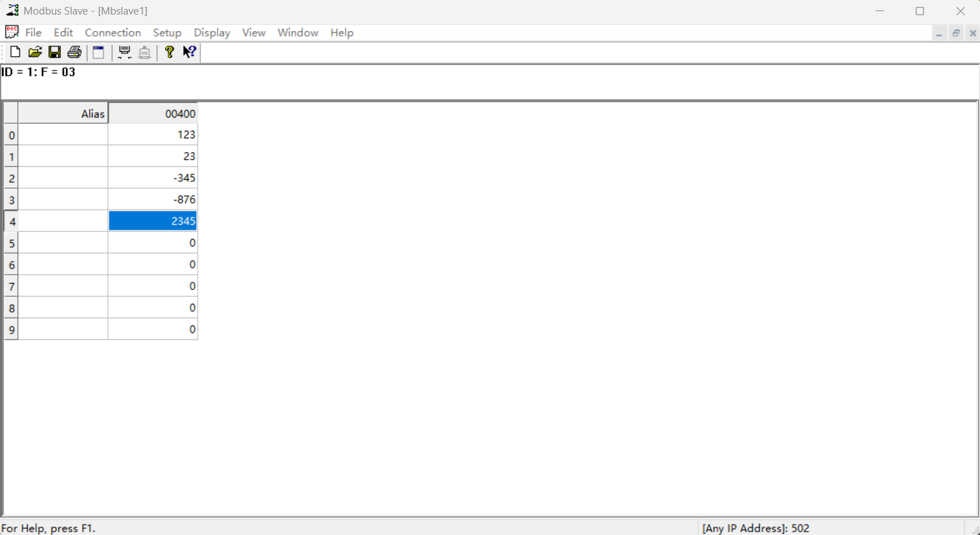
Task: Select the cell with value -876
Action: (153, 200)
